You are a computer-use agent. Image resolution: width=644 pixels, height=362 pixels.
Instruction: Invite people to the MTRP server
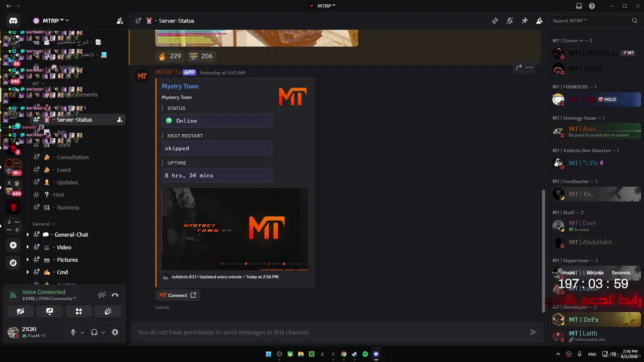click(x=120, y=21)
